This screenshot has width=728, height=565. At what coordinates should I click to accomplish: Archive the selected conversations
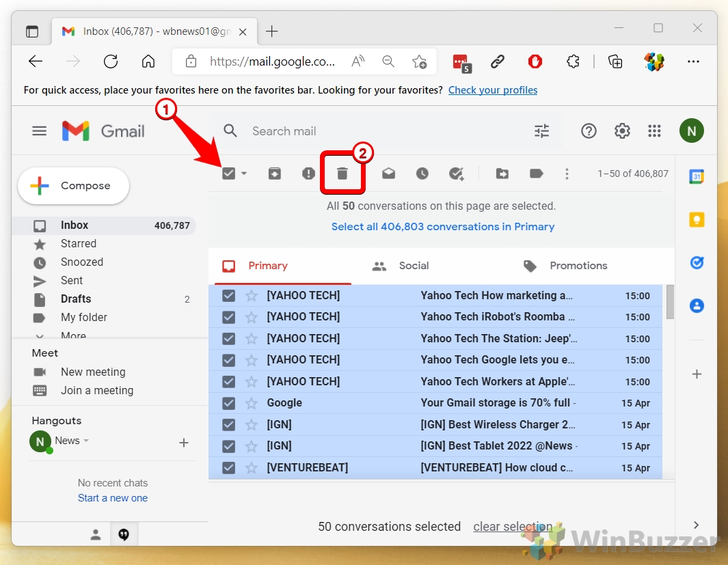(275, 174)
